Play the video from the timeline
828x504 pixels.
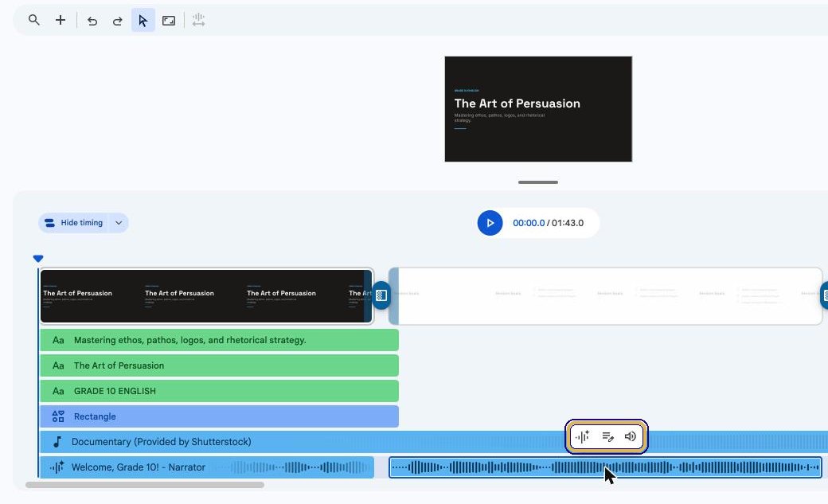coord(490,223)
